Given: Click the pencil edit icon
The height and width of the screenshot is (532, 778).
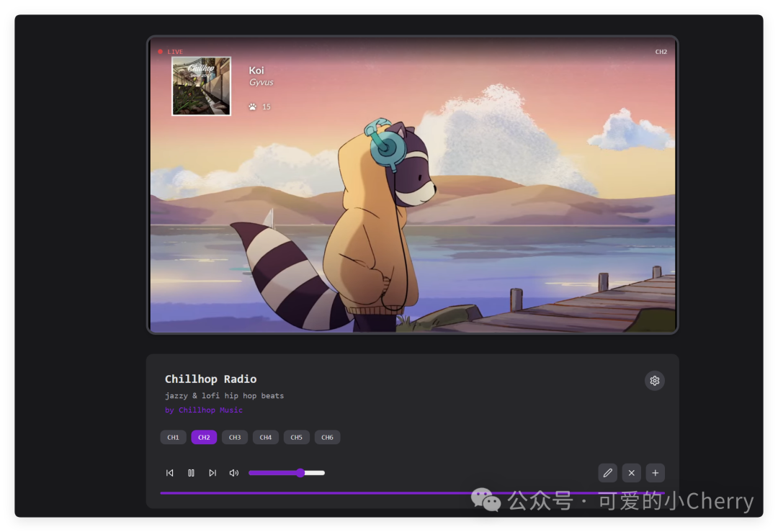Looking at the screenshot, I should tap(607, 473).
